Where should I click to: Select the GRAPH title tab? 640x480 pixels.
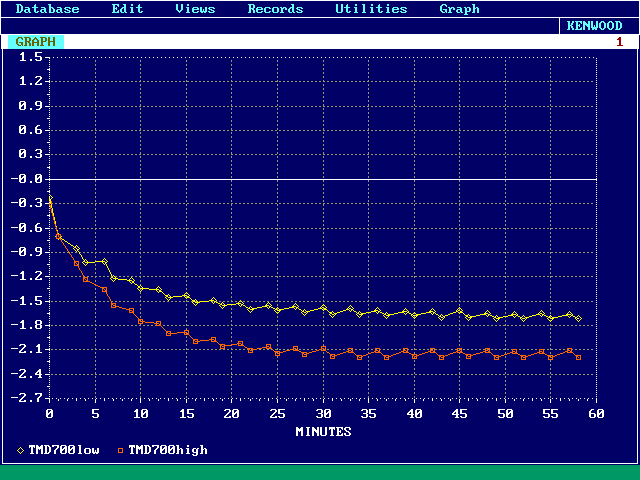point(36,42)
